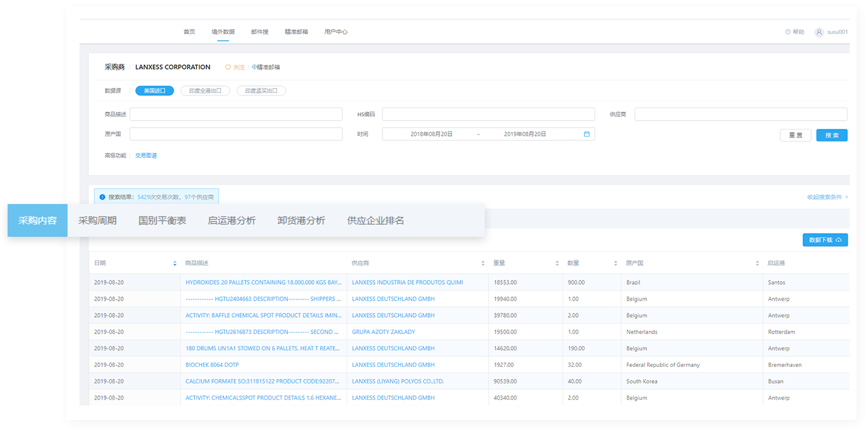Click the port cell Rotterdam
This screenshot has width=868, height=432.
[x=780, y=332]
